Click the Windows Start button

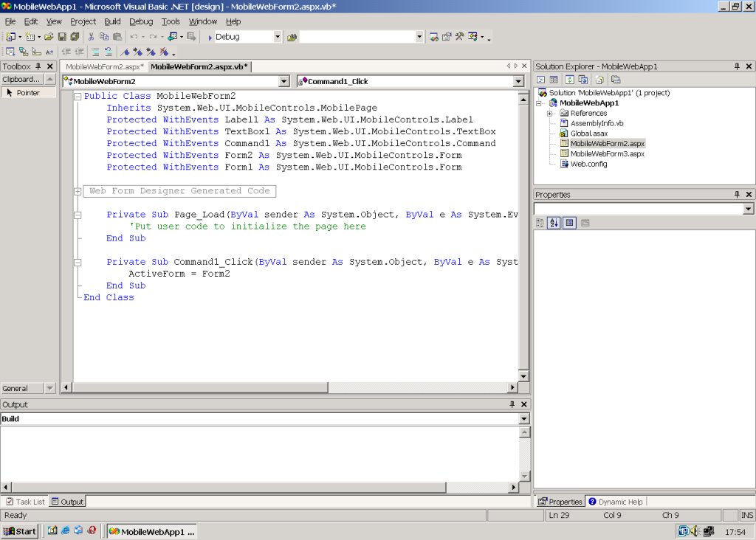pos(19,531)
